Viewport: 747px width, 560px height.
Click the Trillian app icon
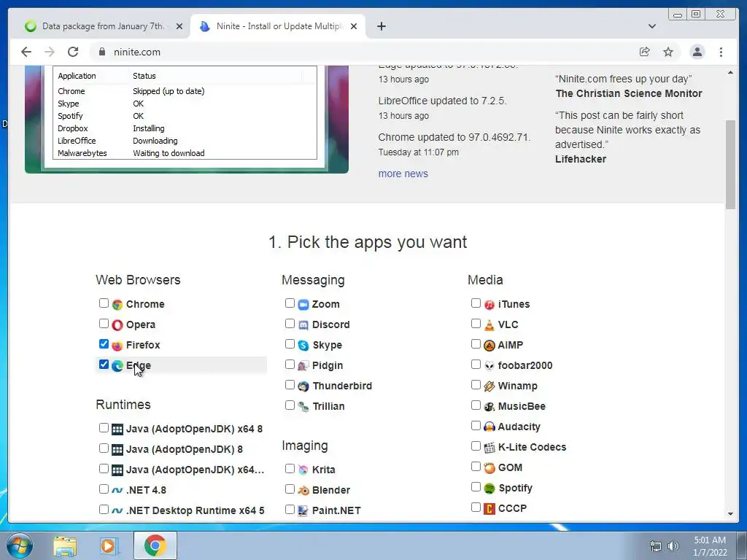(303, 407)
